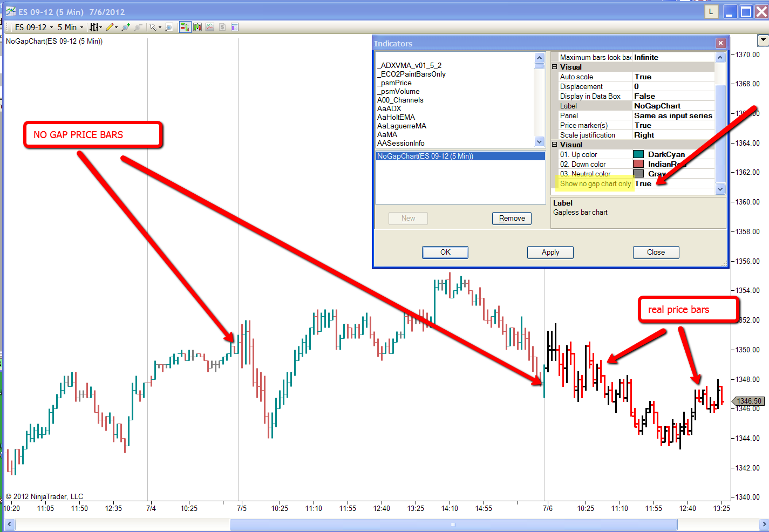
Task: Click the chart window title bar icon
Action: [10, 11]
